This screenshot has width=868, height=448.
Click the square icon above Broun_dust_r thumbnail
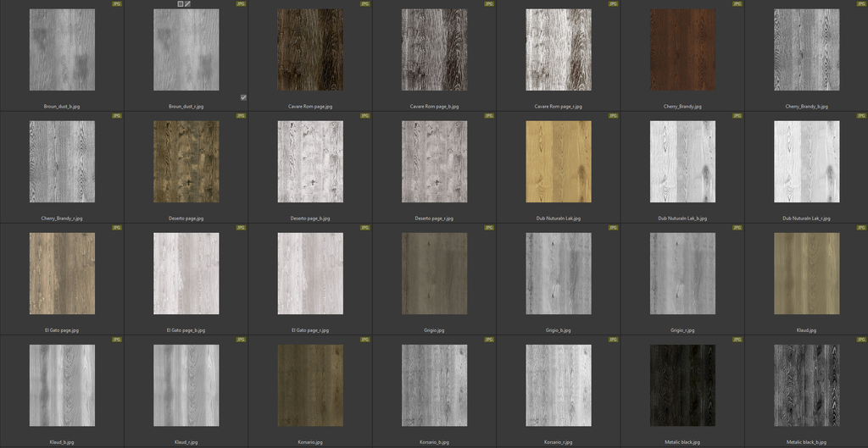[x=181, y=4]
